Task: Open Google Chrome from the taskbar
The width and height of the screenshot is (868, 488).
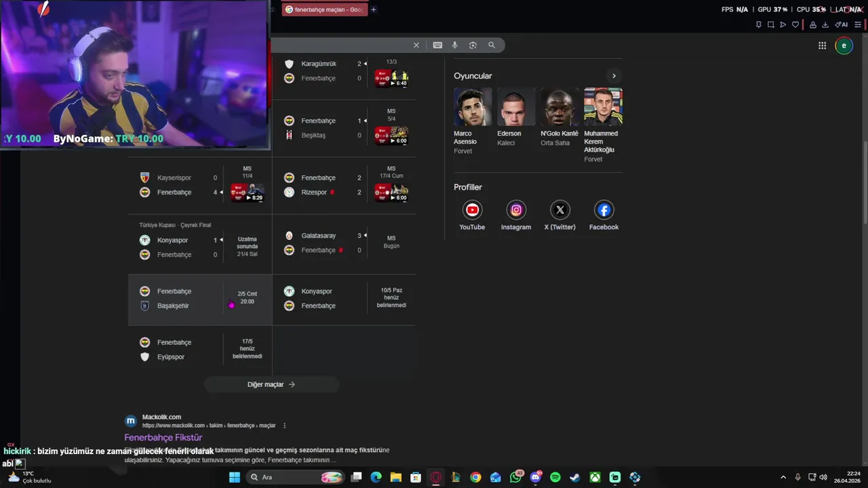Action: pyautogui.click(x=475, y=477)
